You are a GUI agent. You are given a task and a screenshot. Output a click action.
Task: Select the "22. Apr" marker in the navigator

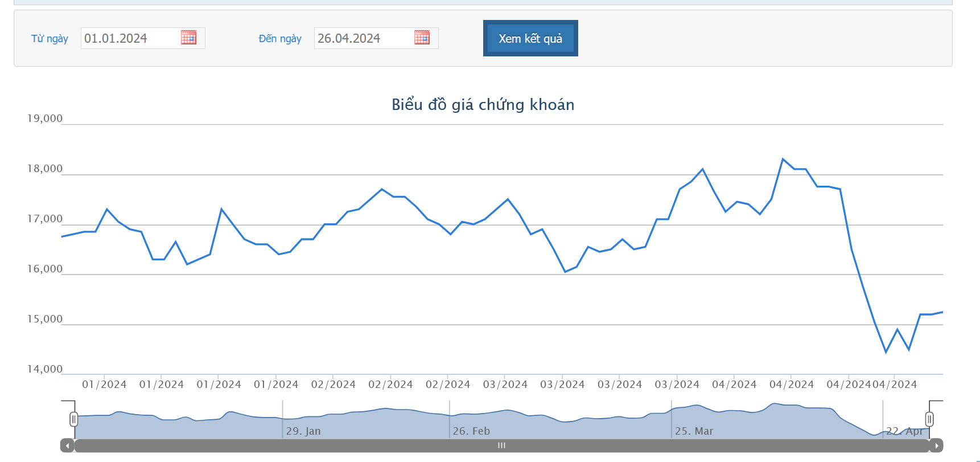pos(904,431)
